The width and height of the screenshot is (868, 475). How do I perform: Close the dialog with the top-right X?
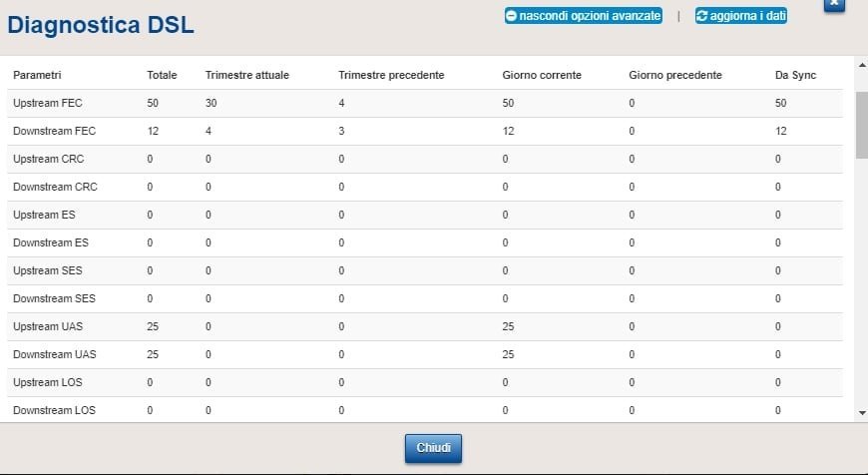[x=834, y=5]
